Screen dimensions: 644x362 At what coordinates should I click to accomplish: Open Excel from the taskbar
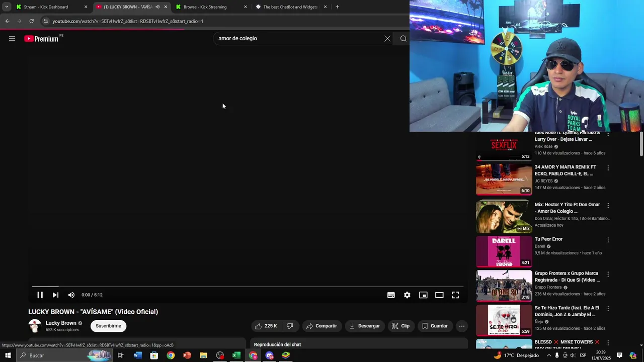coord(236,355)
